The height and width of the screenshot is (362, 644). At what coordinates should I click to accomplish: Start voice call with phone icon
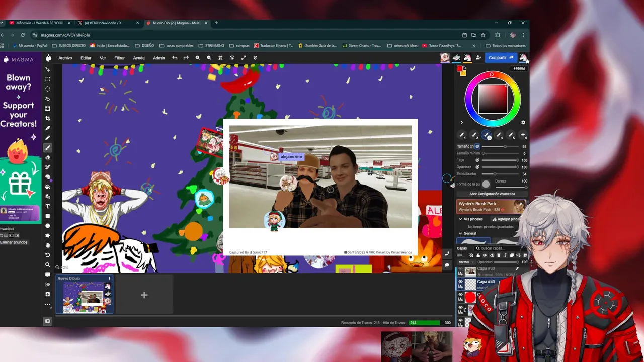pyautogui.click(x=447, y=254)
